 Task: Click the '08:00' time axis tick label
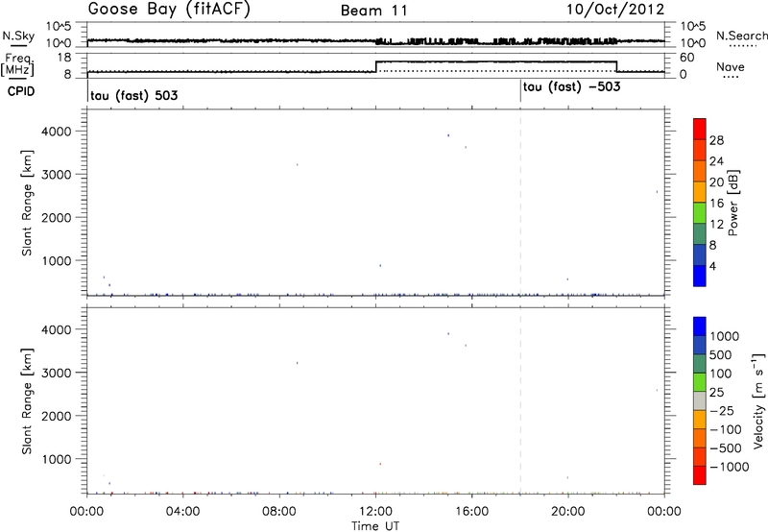coord(279,512)
